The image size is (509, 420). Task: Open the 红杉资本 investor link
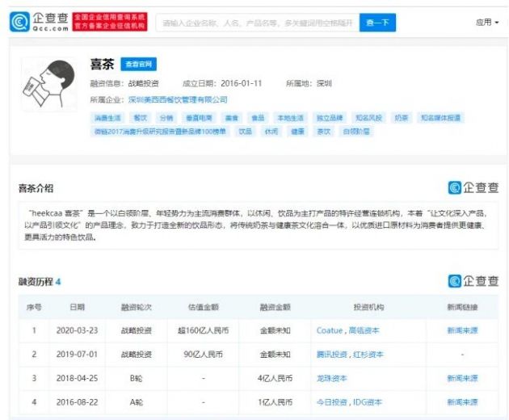pos(368,355)
